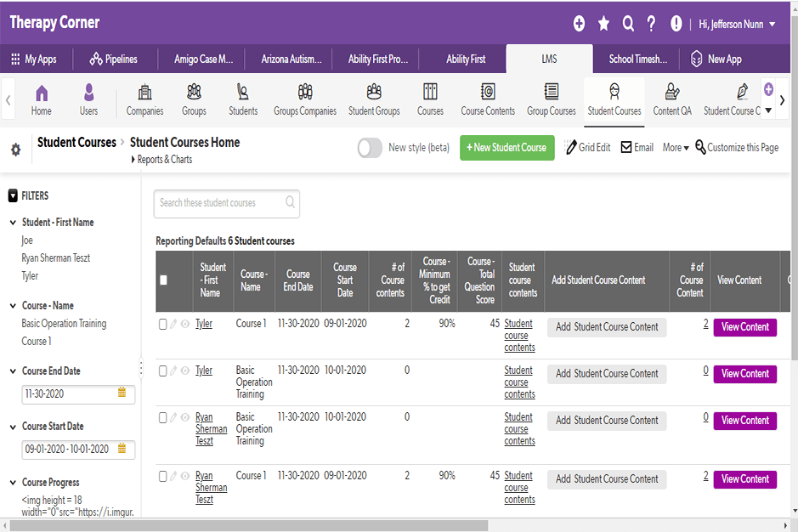Click Customize this Page link
Screen dimensions: 798x532
pos(737,148)
